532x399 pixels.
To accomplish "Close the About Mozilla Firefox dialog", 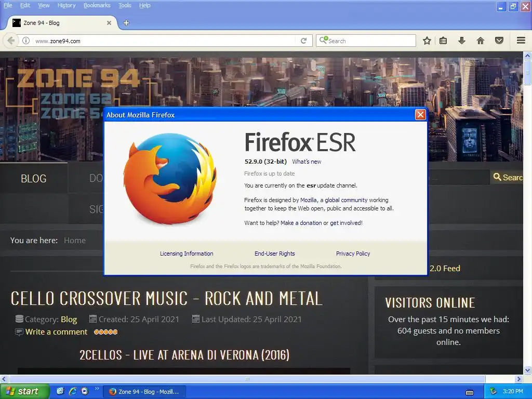I will [420, 115].
